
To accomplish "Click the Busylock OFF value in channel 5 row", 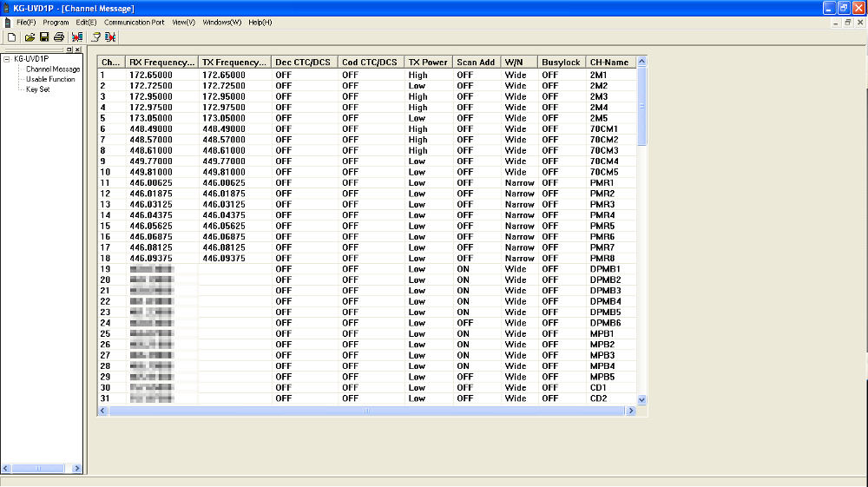I will point(549,118).
